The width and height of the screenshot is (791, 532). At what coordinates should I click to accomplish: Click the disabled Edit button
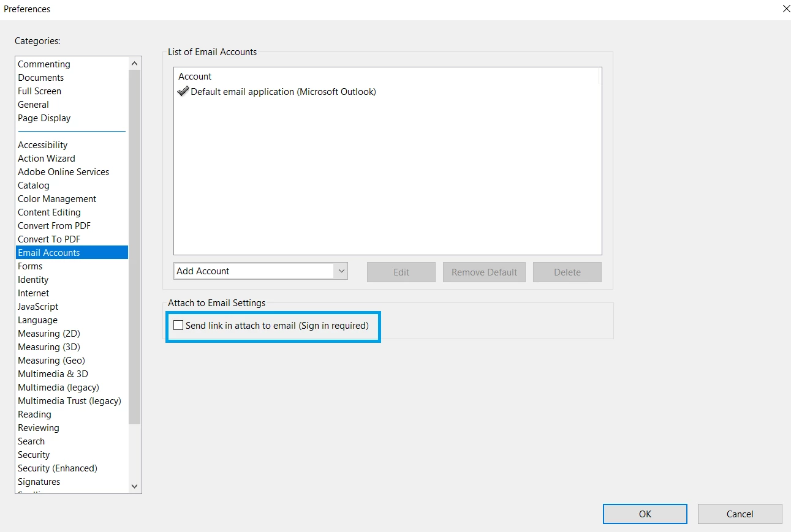401,272
